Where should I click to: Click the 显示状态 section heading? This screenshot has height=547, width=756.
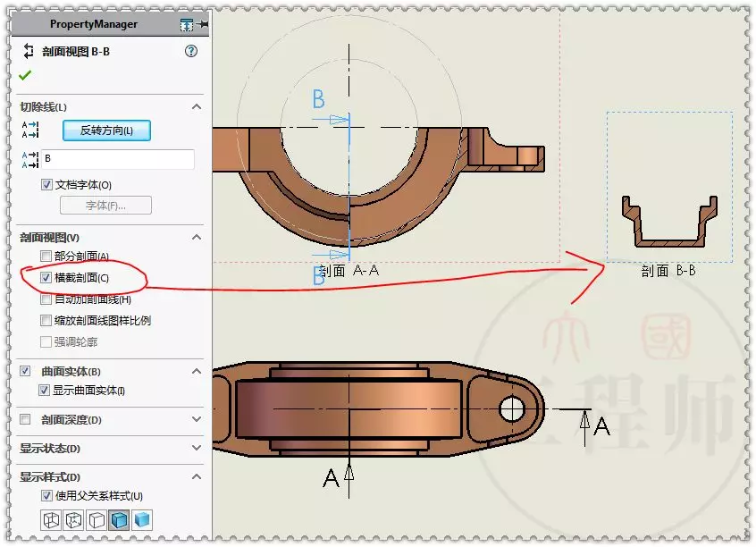(x=50, y=448)
